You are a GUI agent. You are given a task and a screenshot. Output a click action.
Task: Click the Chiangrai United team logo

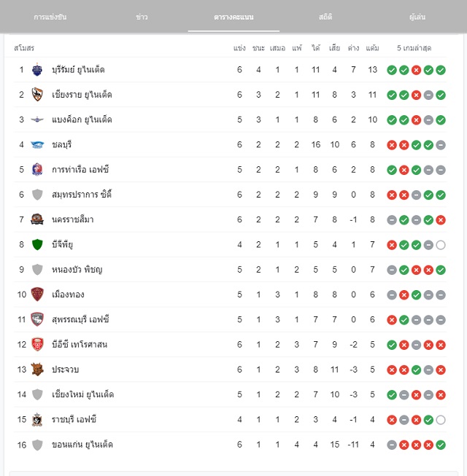[x=37, y=95]
